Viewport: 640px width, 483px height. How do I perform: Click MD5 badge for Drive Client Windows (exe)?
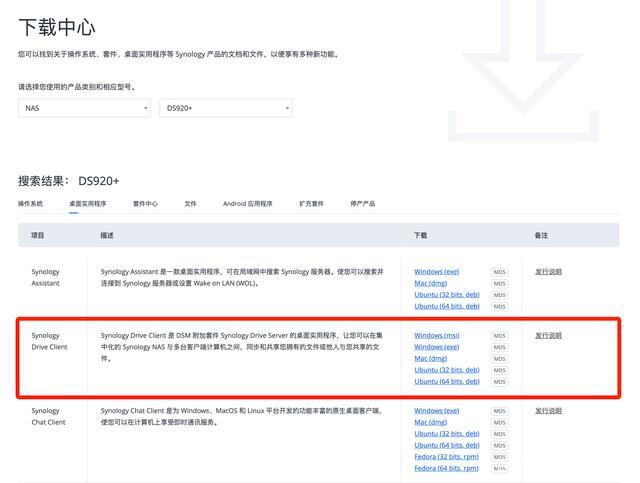(500, 347)
